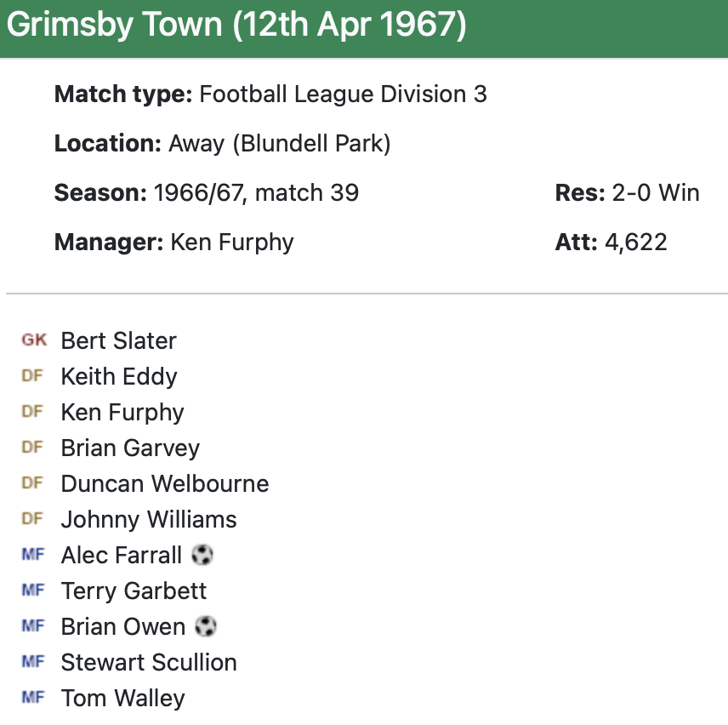Image resolution: width=728 pixels, height=725 pixels.
Task: Click on Duncan Welbourne's name
Action: click(165, 483)
